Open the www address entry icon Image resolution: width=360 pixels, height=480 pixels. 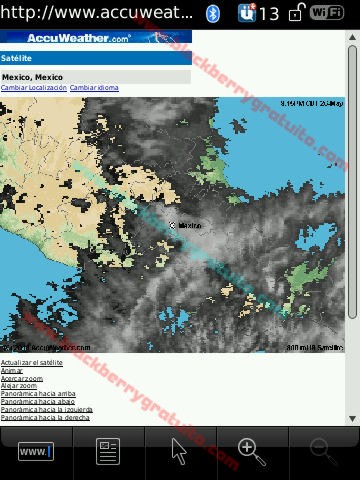point(36,452)
